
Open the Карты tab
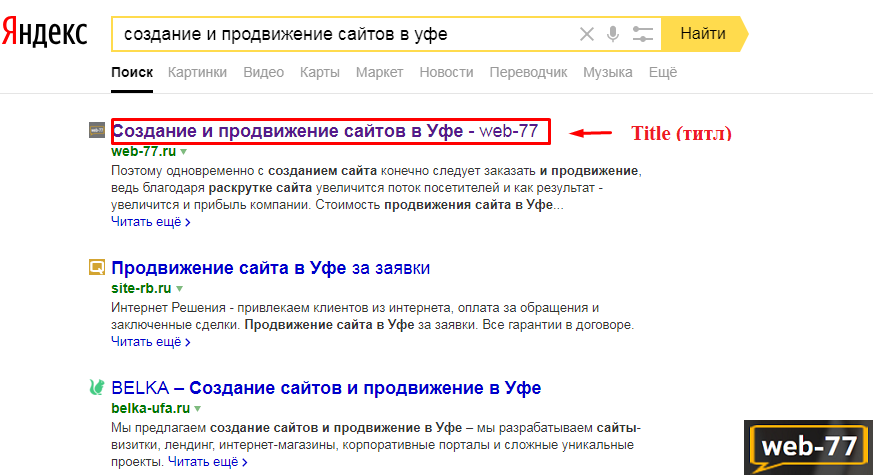pos(320,72)
